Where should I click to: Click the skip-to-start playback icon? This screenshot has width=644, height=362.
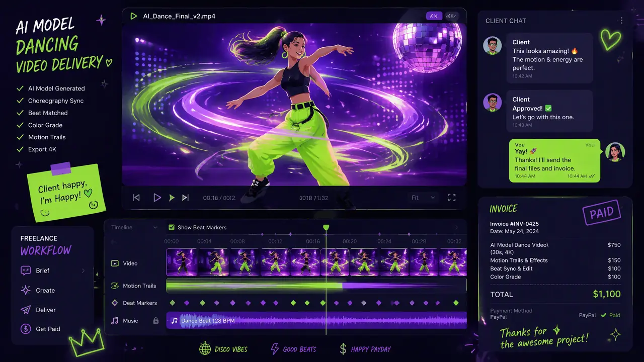point(136,198)
